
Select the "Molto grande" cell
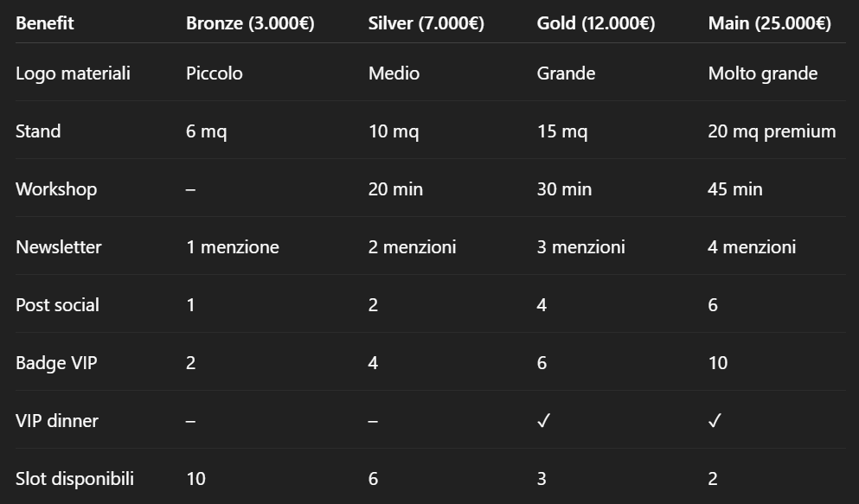coord(762,73)
